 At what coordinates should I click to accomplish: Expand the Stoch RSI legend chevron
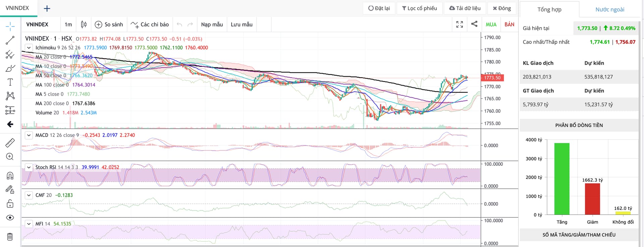pos(29,167)
